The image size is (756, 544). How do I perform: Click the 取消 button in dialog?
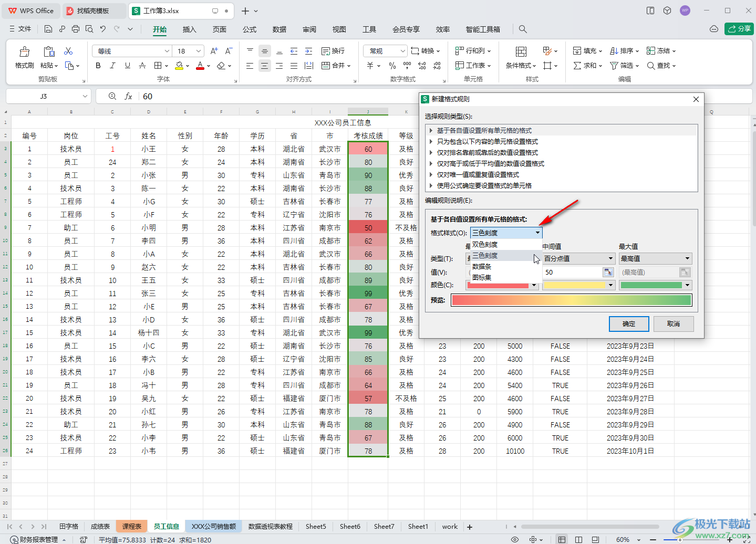(674, 324)
